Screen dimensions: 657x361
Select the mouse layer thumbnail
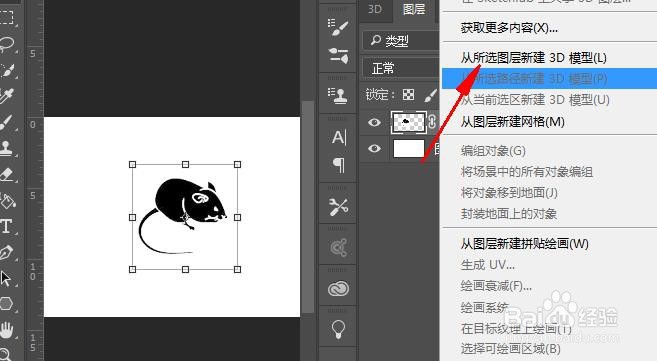409,122
